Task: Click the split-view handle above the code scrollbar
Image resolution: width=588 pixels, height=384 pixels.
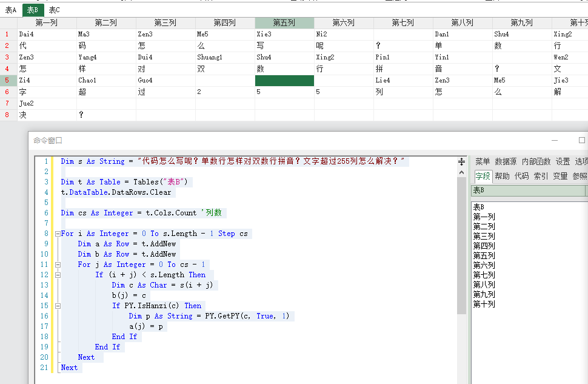Action: coord(462,162)
